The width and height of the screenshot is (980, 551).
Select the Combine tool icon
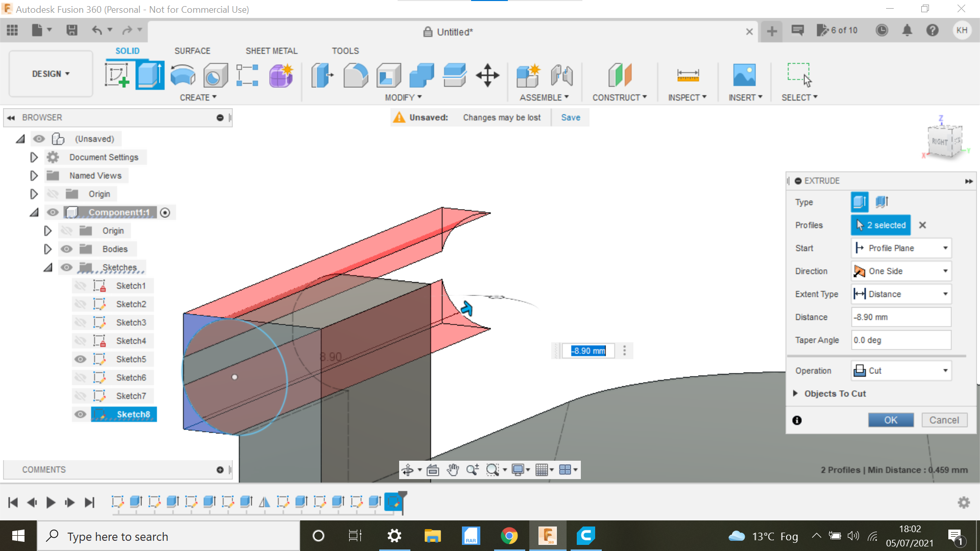(421, 74)
